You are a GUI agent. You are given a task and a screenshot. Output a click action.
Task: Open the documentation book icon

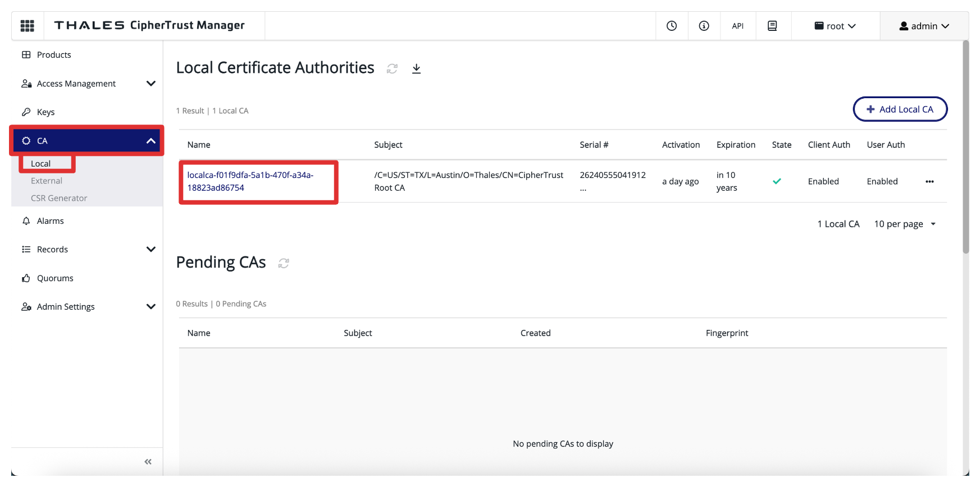click(772, 26)
